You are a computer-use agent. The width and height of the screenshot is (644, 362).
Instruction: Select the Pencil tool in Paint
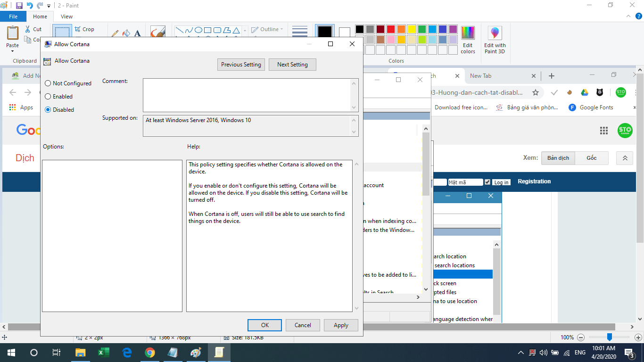pos(115,33)
